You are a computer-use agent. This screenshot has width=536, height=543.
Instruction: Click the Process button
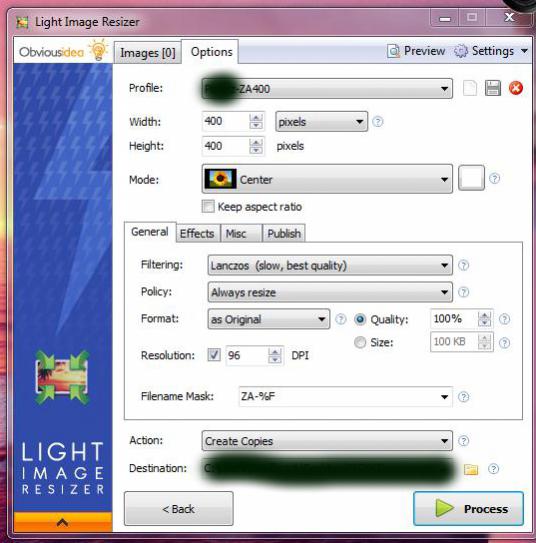468,508
